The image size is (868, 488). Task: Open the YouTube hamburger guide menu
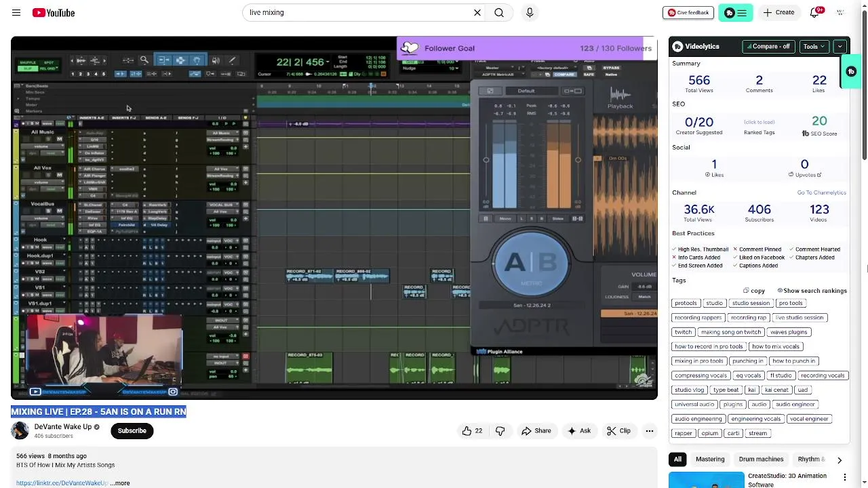pos(16,12)
